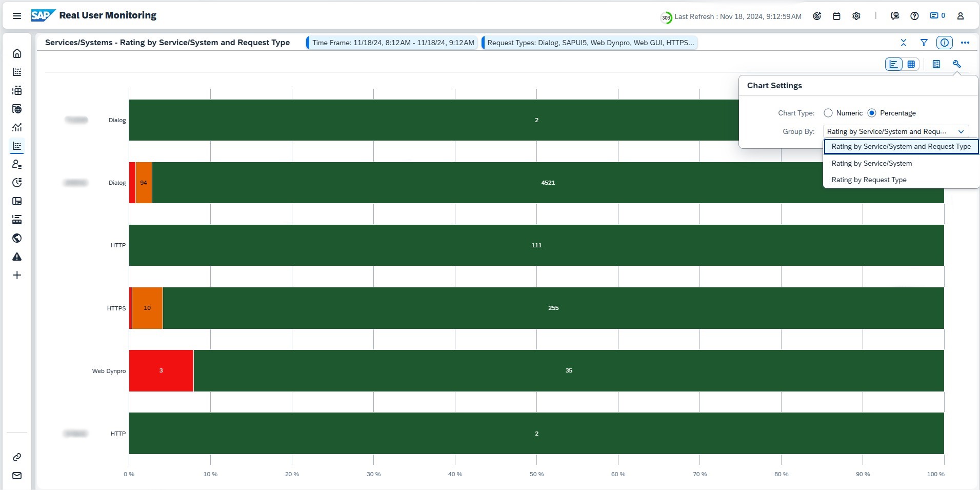Open the help question mark icon
The height and width of the screenshot is (490, 980).
(x=914, y=16)
